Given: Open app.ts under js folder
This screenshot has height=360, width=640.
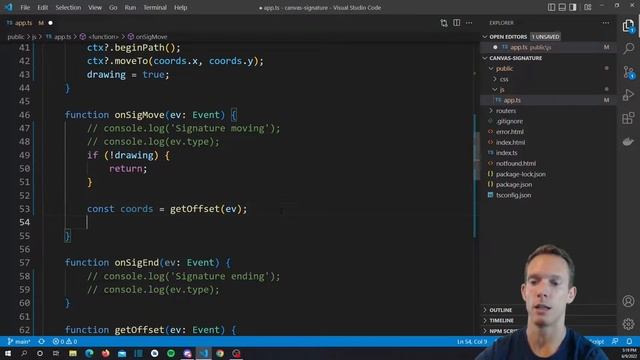Looking at the screenshot, I should click(x=512, y=100).
